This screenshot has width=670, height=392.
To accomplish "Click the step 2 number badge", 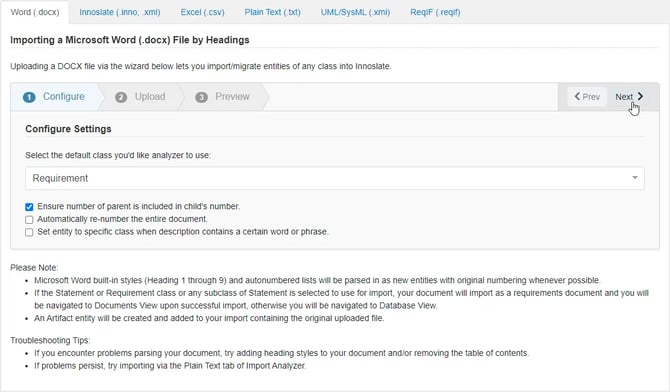I will (121, 97).
